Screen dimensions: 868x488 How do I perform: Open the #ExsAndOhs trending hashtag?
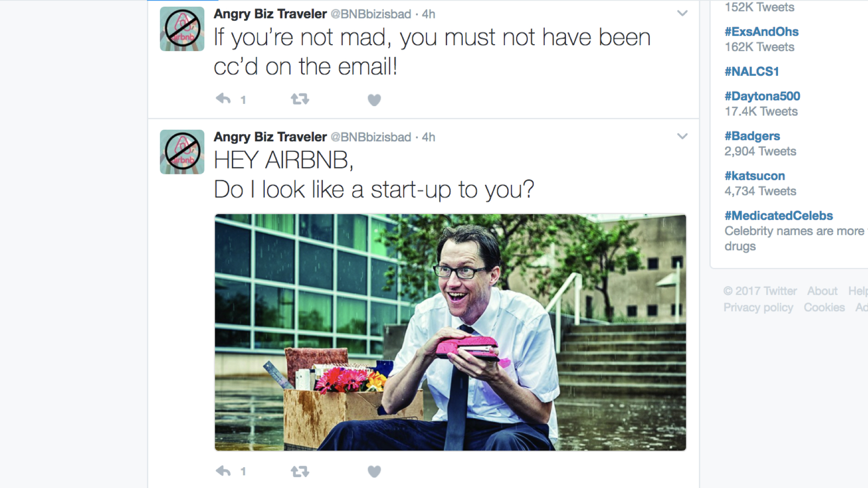coord(761,32)
